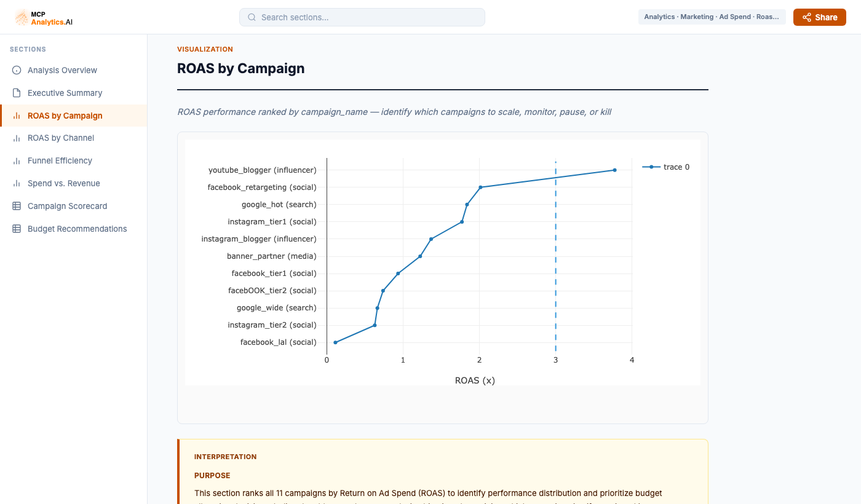Select the Funnel Efficiency chart icon
861x504 pixels.
(17, 160)
